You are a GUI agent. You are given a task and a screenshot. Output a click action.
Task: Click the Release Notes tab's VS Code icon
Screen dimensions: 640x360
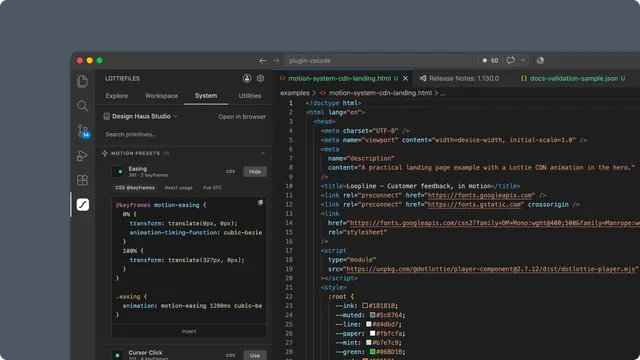click(423, 78)
